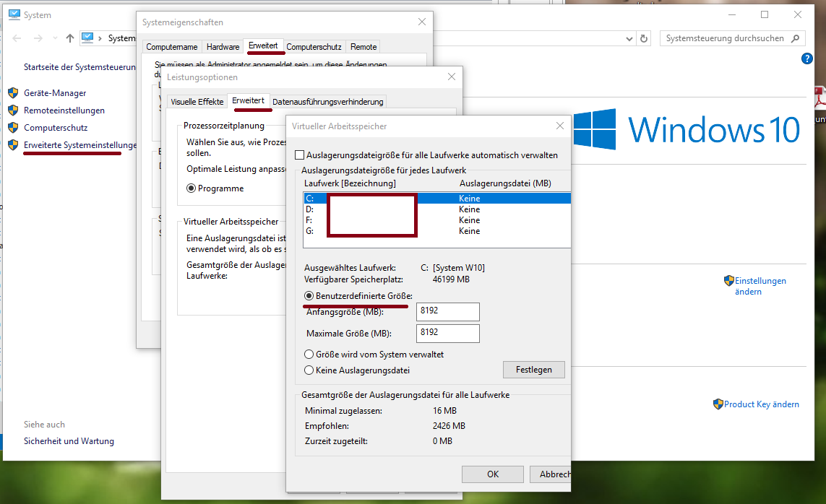Select drive F: row in list

click(436, 220)
